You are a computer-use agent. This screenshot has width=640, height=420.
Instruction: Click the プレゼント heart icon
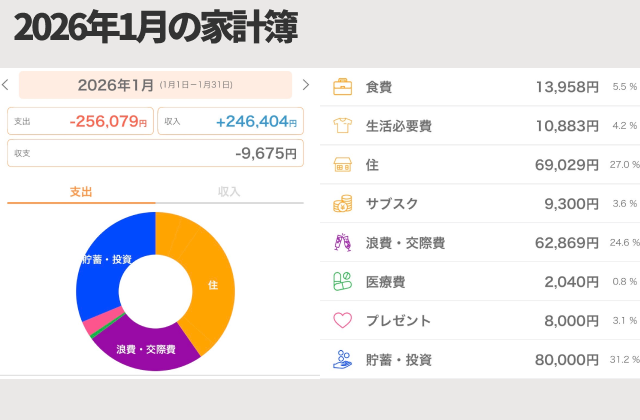coord(342,321)
